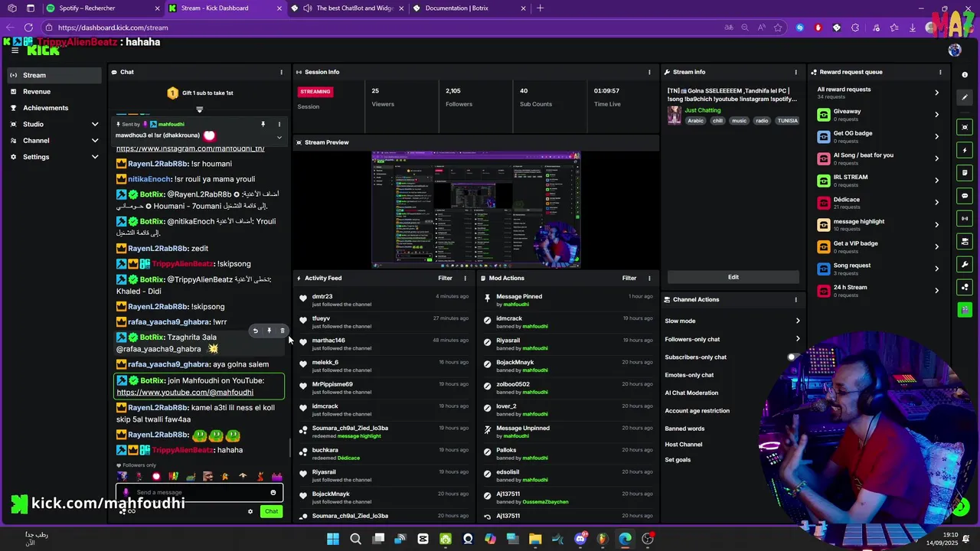Viewport: 980px width, 551px height.
Task: Open Dédicace requests chevron
Action: tap(936, 203)
